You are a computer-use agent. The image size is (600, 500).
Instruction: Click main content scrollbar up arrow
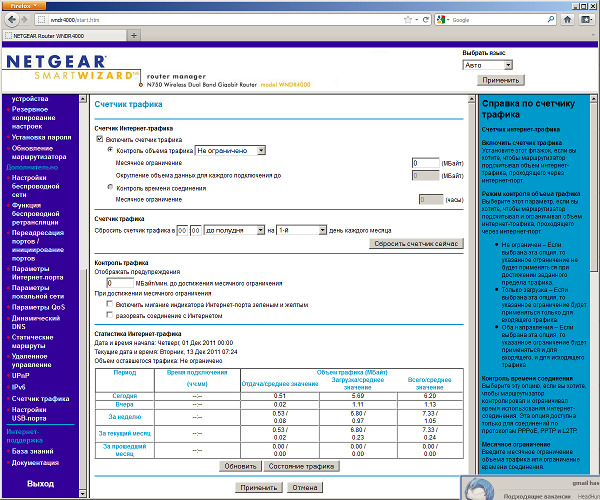point(472,99)
